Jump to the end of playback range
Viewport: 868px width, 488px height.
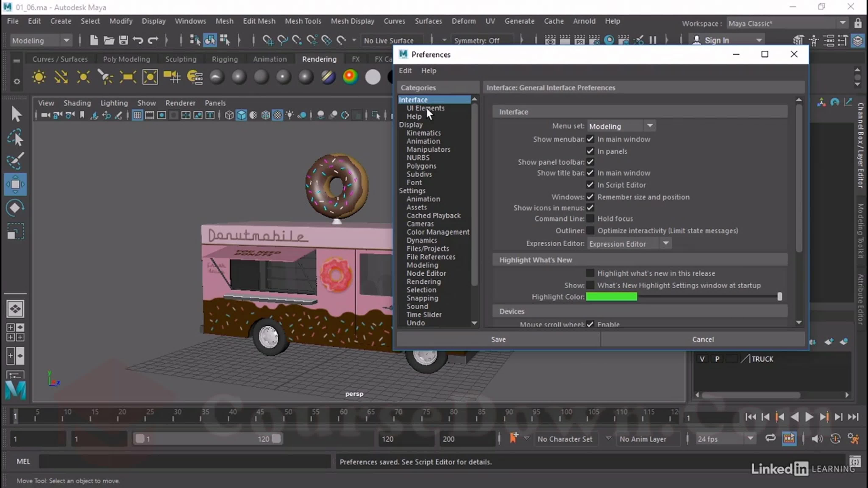[x=853, y=417]
